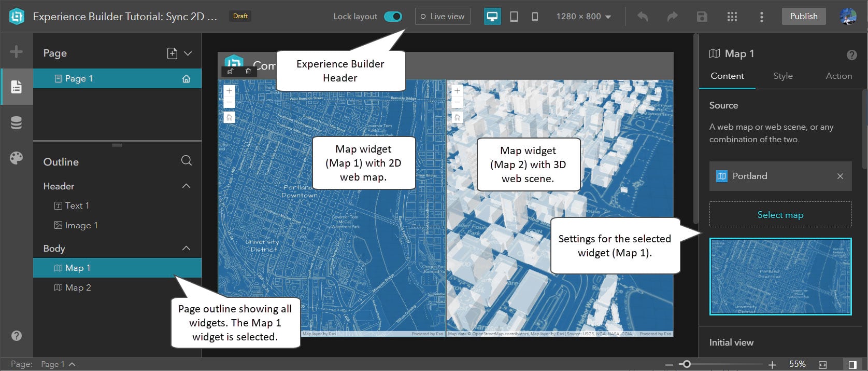Image resolution: width=868 pixels, height=371 pixels.
Task: Switch to the Action tab
Action: click(838, 76)
